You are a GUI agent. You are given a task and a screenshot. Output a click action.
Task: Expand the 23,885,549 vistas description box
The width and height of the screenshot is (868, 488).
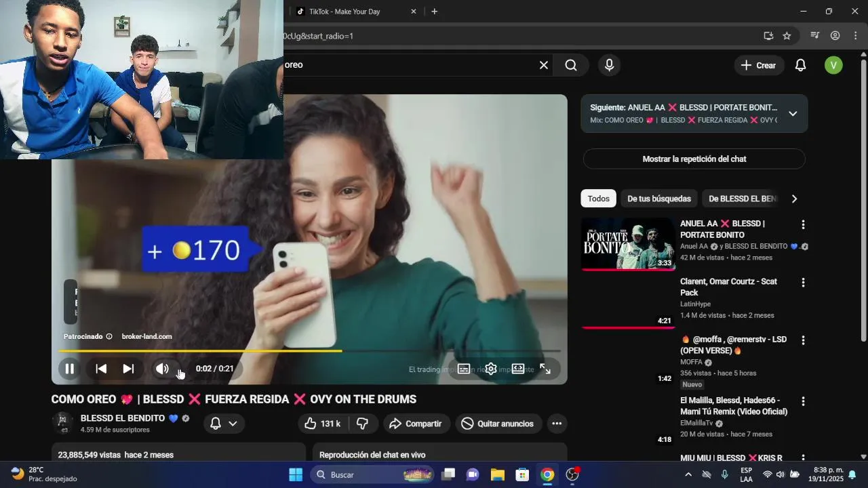click(x=179, y=453)
